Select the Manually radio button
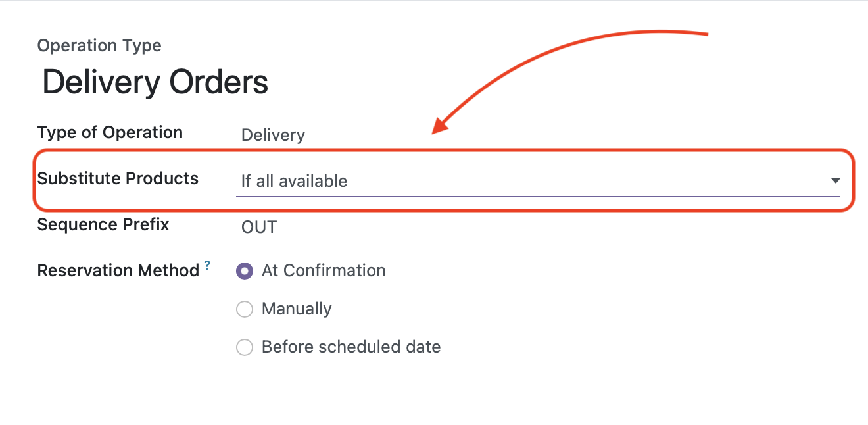 [x=245, y=309]
